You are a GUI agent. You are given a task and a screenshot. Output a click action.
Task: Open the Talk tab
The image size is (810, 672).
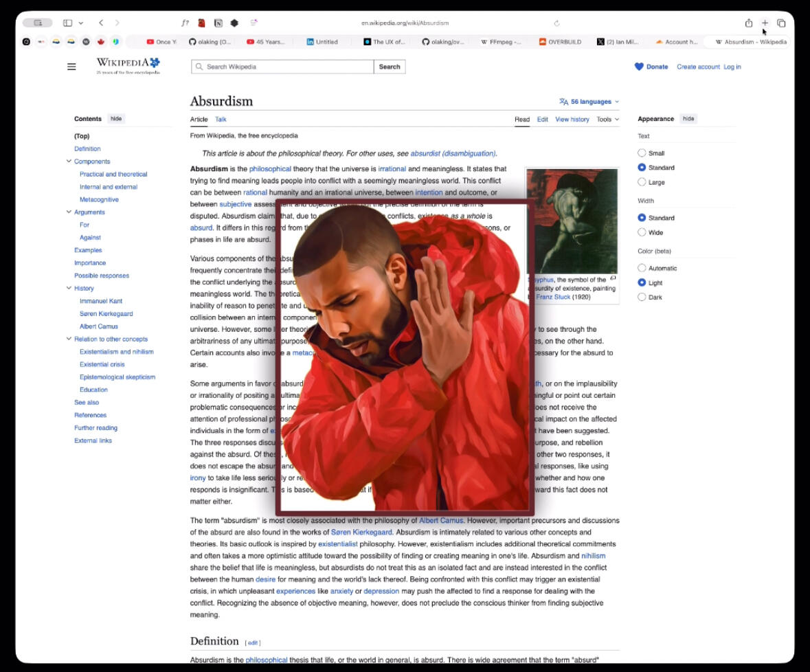click(x=221, y=120)
